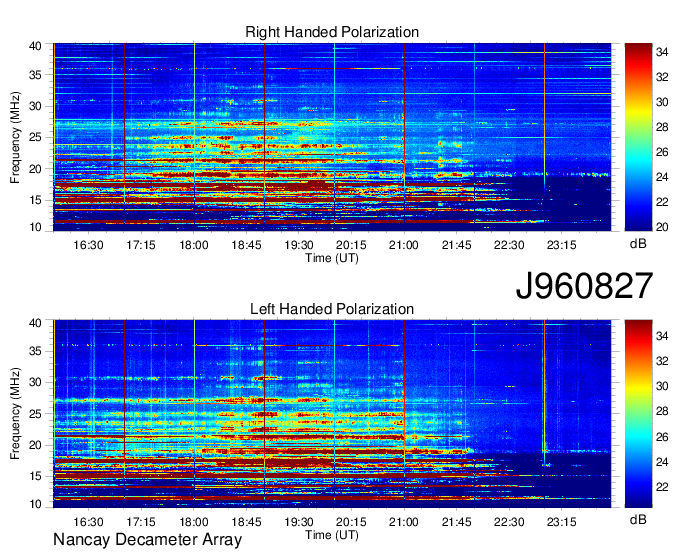
Task: Click the 21:00 time tick of Right Handed plot
Action: [404, 245]
